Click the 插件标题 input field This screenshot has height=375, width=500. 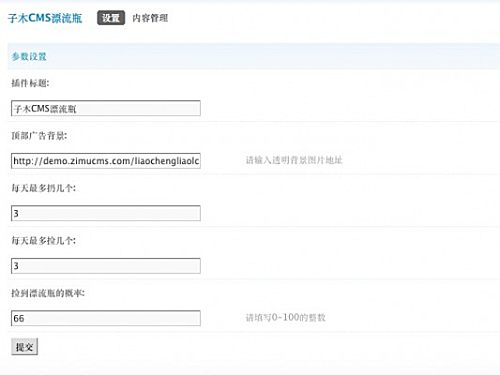(106, 108)
